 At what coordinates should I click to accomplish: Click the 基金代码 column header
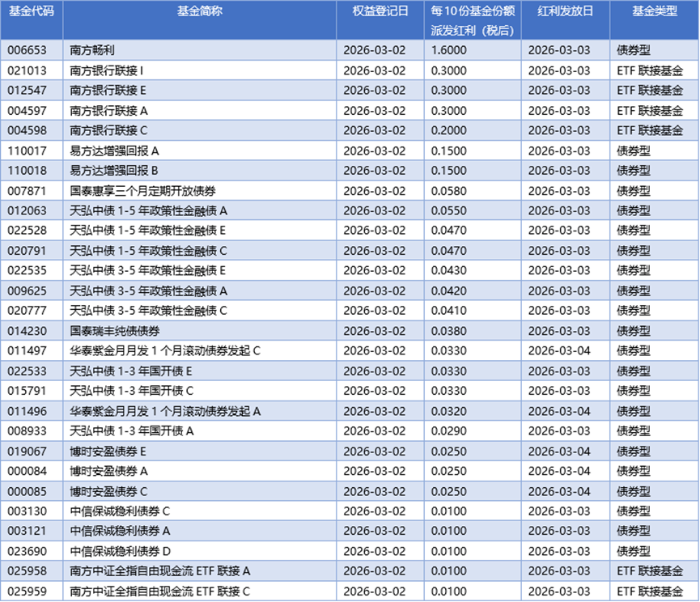point(32,11)
